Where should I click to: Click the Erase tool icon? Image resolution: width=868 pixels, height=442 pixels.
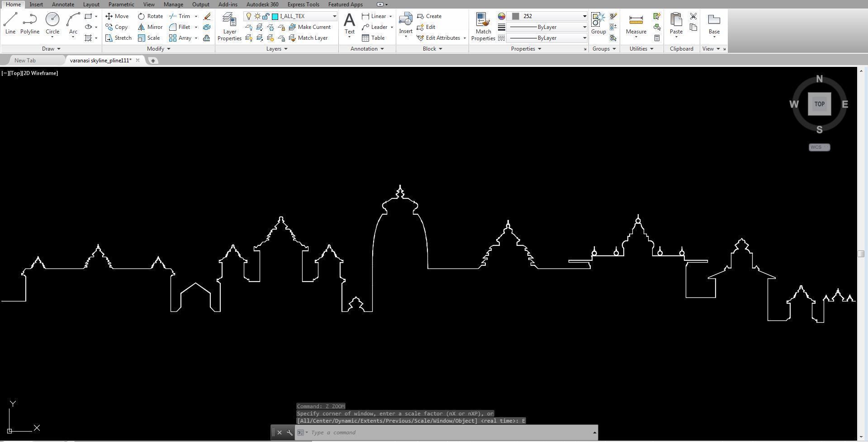coord(207,16)
